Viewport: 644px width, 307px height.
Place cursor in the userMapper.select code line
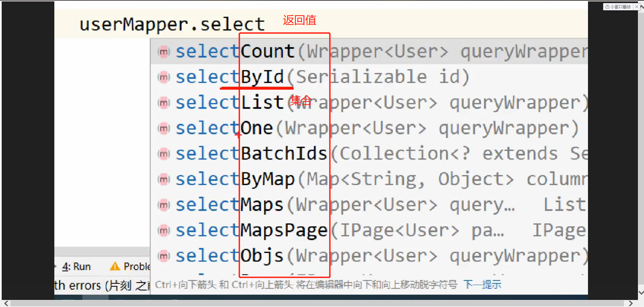[x=321, y=24]
